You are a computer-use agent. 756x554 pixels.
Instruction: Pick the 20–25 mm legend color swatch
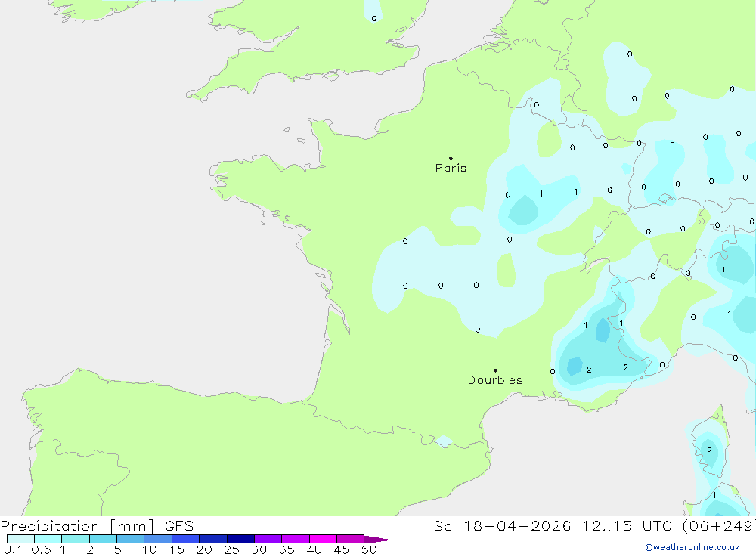[x=213, y=539]
